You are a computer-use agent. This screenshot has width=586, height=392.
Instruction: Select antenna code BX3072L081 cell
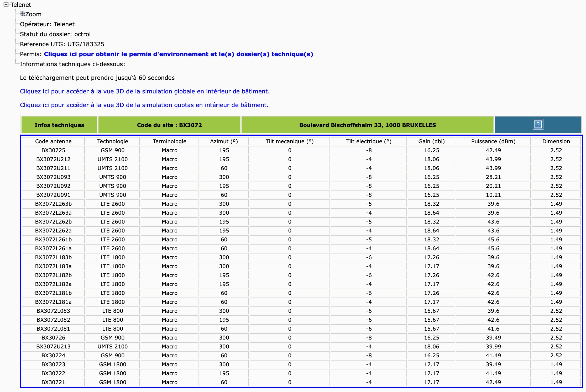tap(53, 329)
